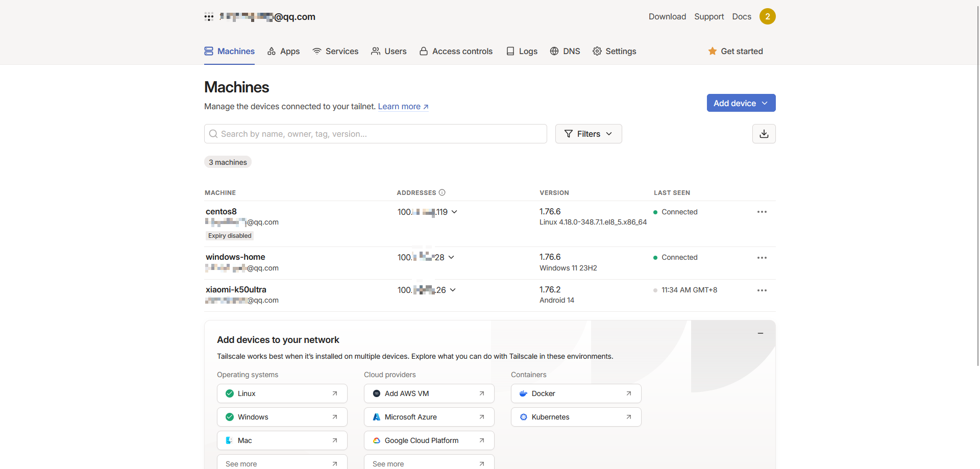This screenshot has width=980, height=469.
Task: Open the Add device dropdown button
Action: click(x=741, y=103)
